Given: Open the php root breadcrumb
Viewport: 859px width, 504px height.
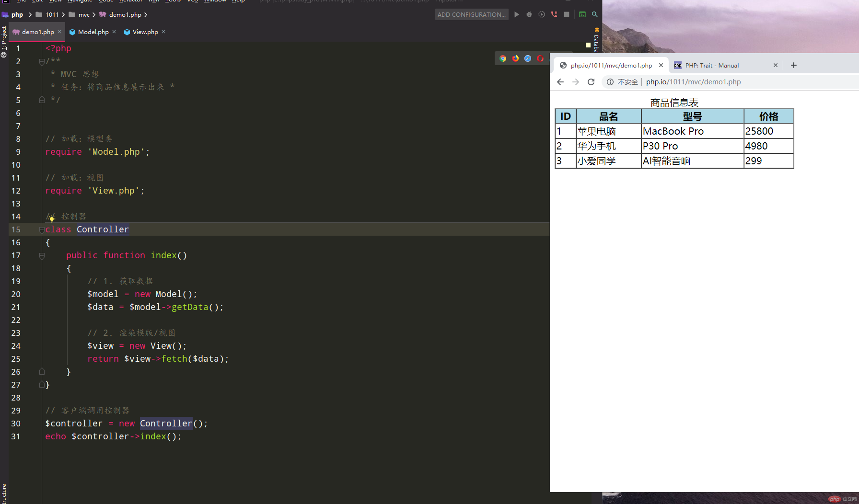Looking at the screenshot, I should click(x=13, y=14).
